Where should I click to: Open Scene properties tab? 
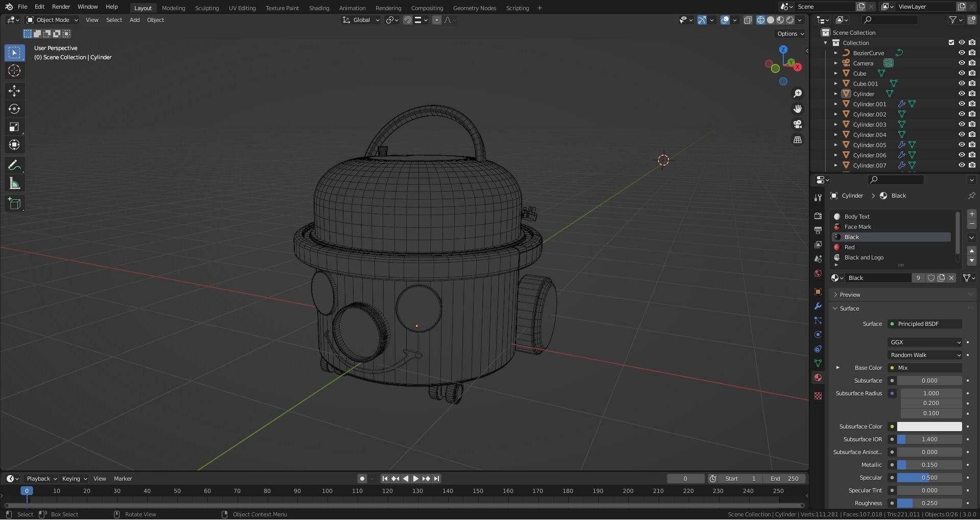(x=818, y=259)
